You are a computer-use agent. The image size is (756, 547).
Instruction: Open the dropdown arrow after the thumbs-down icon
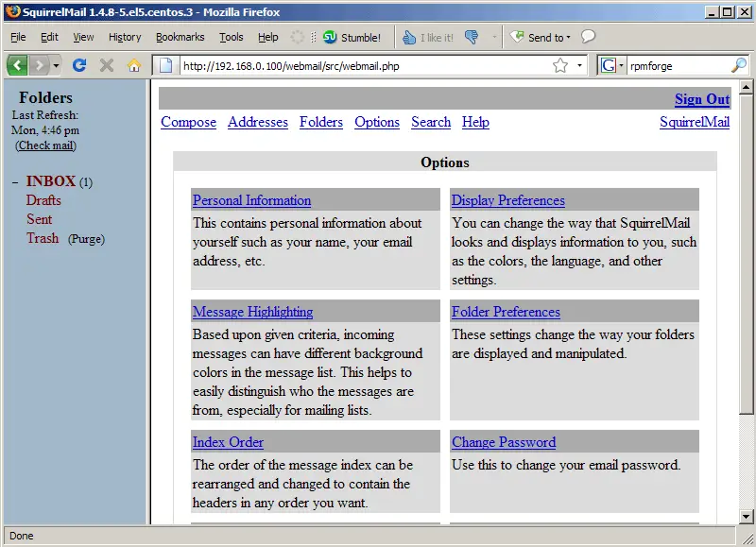494,37
